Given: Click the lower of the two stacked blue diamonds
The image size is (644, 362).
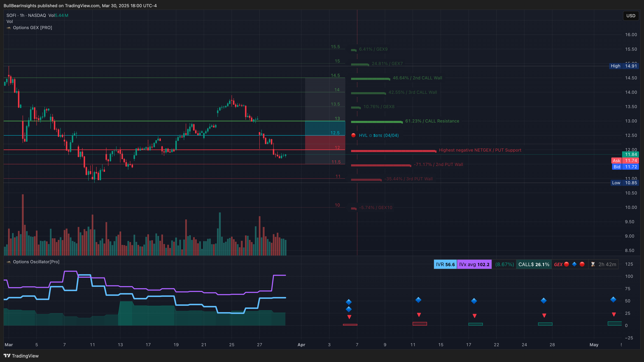Looking at the screenshot, I should click(349, 309).
